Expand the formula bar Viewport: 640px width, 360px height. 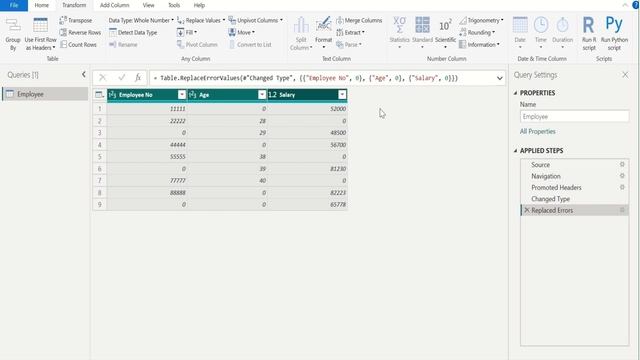coord(500,78)
